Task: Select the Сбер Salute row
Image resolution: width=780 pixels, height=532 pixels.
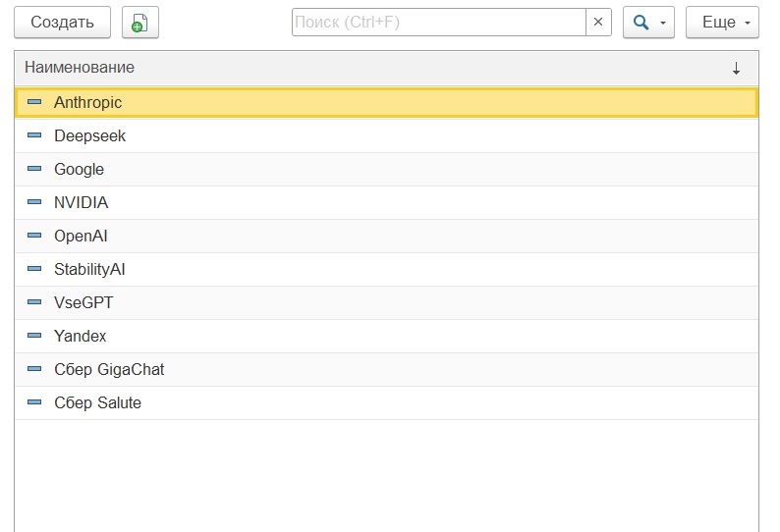Action: (386, 402)
